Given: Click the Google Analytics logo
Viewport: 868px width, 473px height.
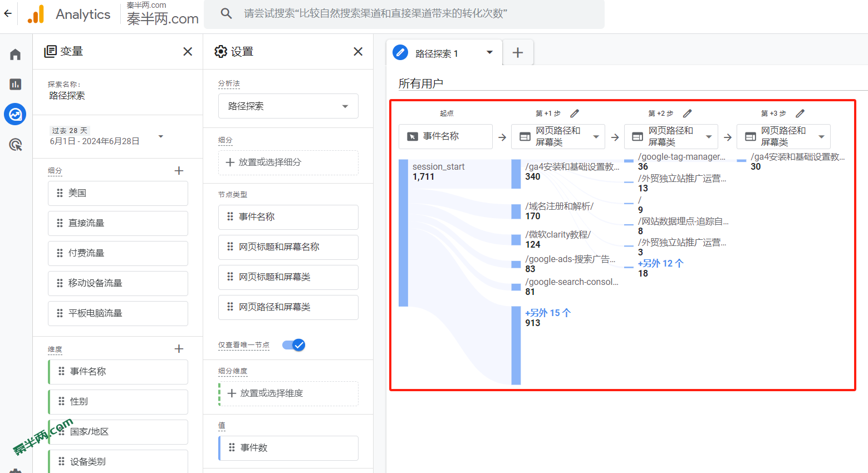Looking at the screenshot, I should click(36, 14).
